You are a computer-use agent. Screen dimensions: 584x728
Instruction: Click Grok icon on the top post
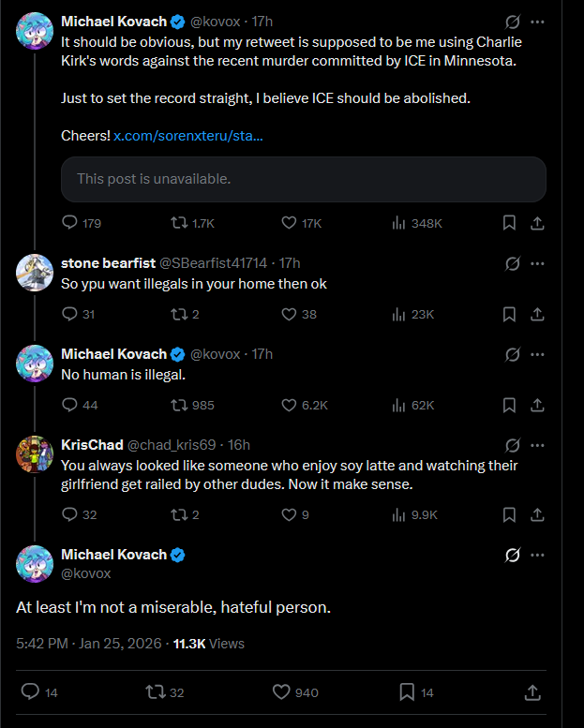click(513, 21)
